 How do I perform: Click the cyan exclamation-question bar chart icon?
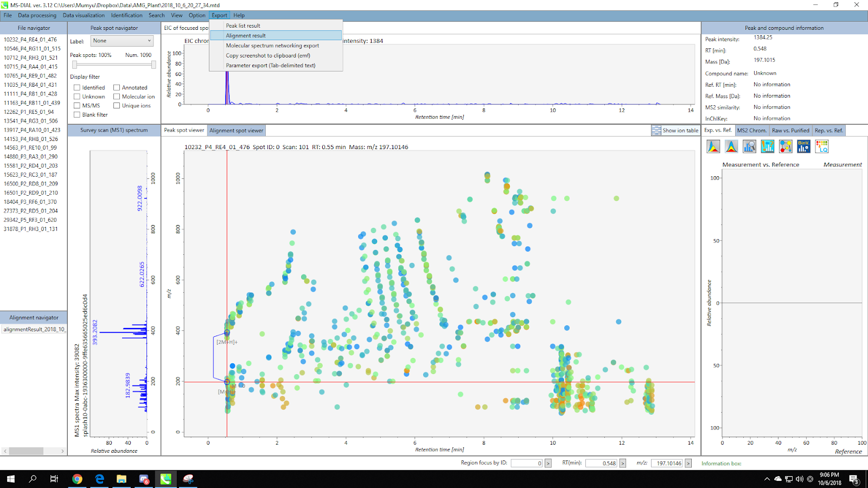click(x=768, y=146)
